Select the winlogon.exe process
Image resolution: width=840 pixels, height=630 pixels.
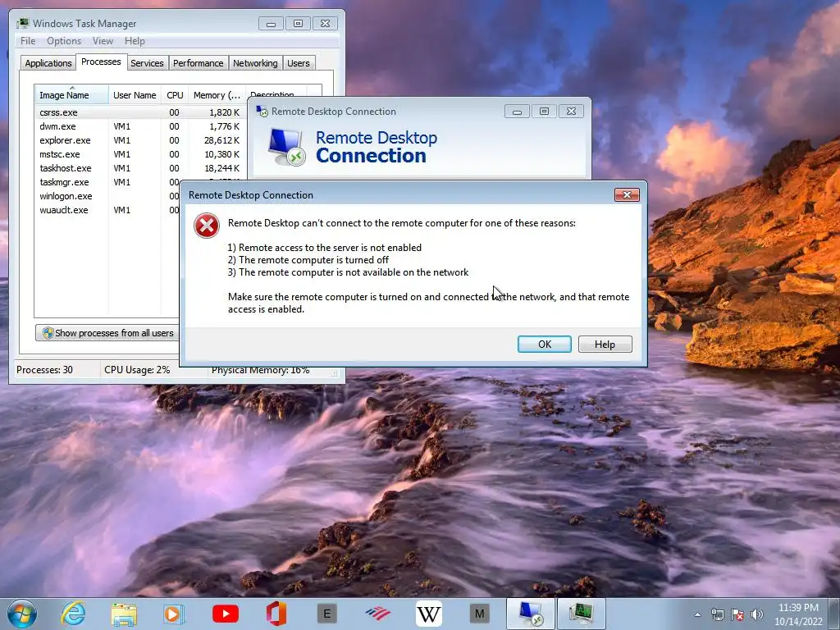point(107,196)
